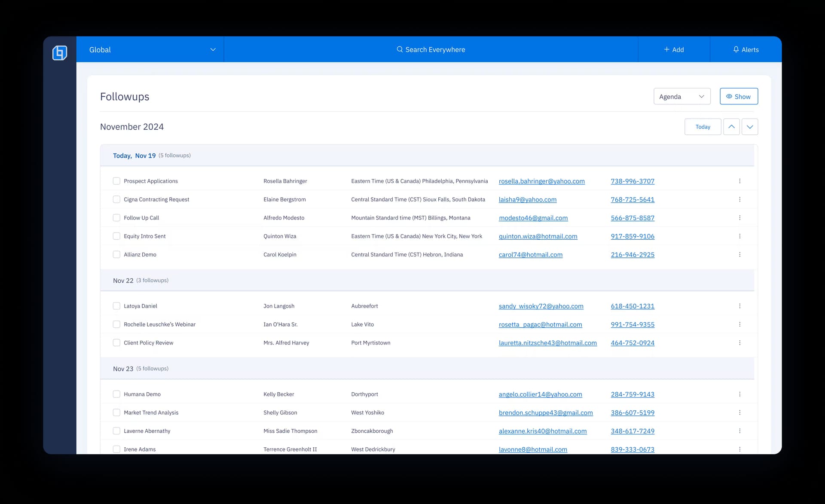Go to the next period with the down chevron

(x=750, y=127)
